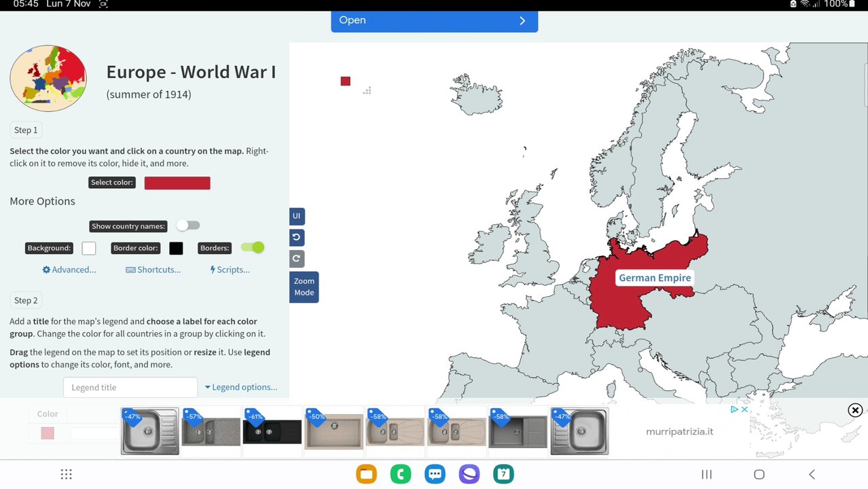Change the black Border color swatch
868x489 pixels.
pos(176,248)
